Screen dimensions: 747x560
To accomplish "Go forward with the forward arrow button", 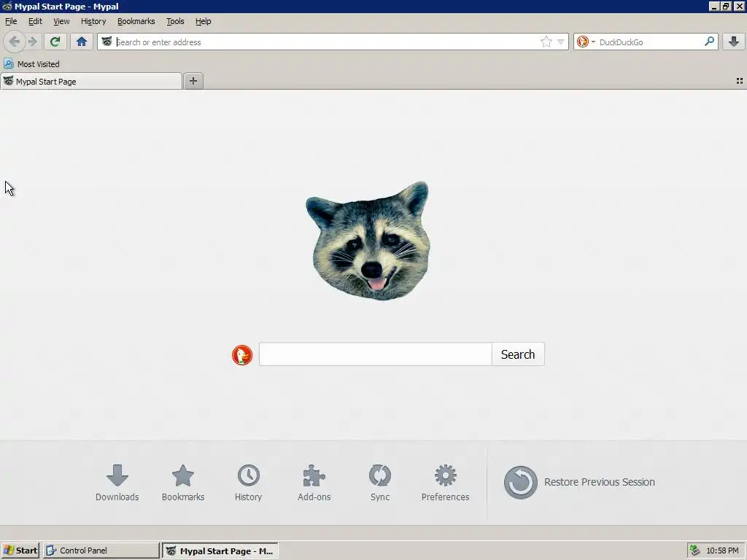I will (32, 42).
